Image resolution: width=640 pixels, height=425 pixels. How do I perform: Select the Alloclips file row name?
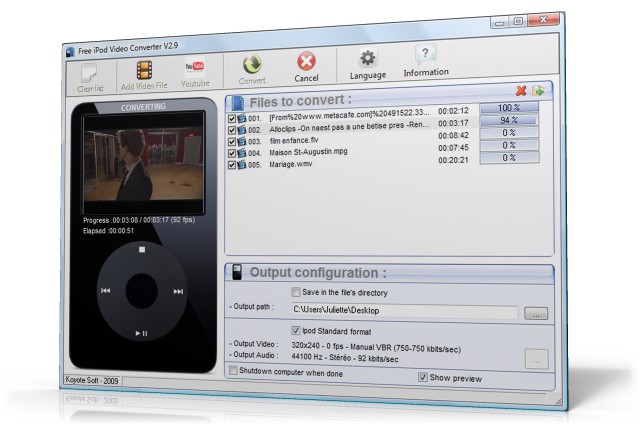tap(349, 127)
